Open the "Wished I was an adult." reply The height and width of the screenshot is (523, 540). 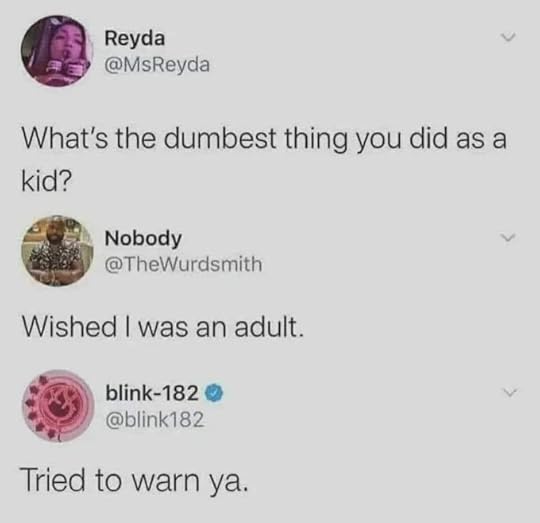coord(163,327)
